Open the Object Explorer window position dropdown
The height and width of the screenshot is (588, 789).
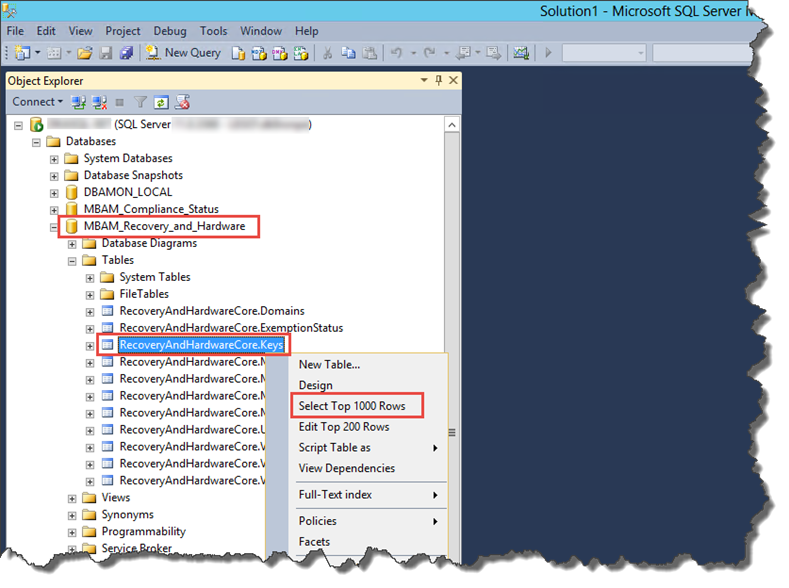(x=424, y=80)
